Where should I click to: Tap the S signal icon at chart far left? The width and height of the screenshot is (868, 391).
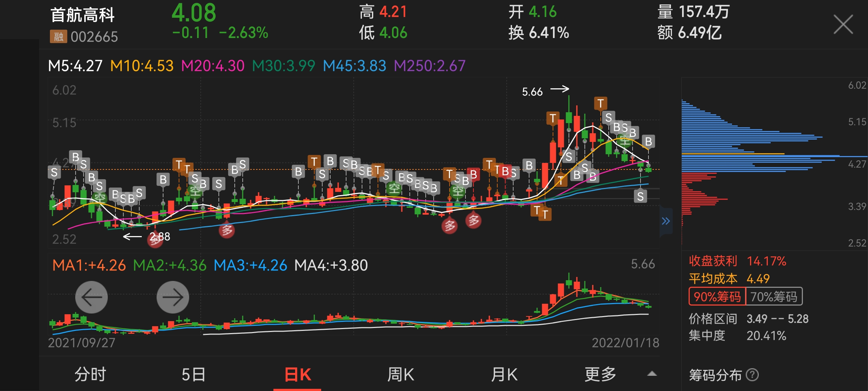pyautogui.click(x=54, y=173)
